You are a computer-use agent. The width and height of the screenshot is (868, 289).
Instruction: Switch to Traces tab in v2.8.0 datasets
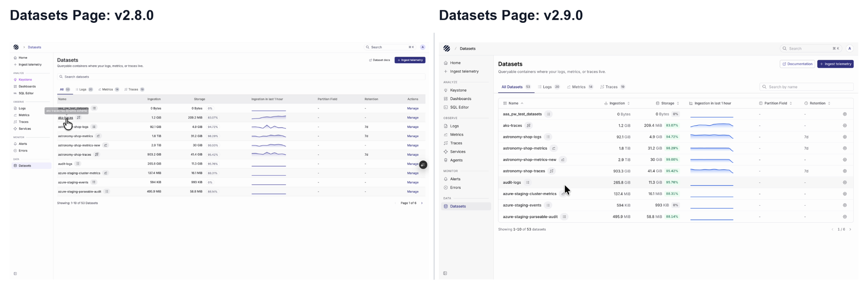(x=134, y=90)
